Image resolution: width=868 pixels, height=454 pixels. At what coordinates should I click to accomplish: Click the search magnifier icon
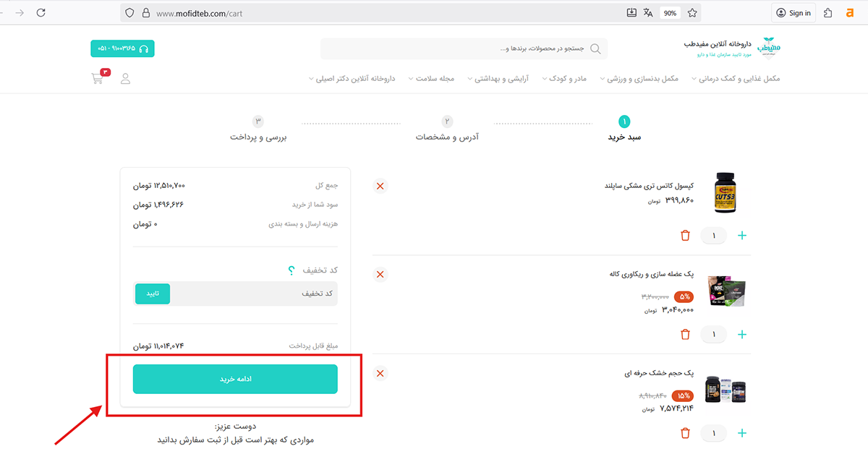595,49
